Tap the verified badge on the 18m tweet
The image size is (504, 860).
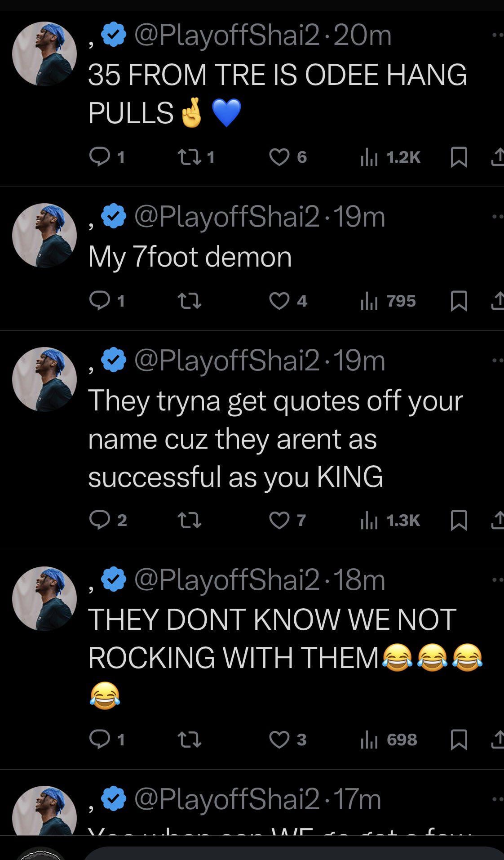(114, 579)
